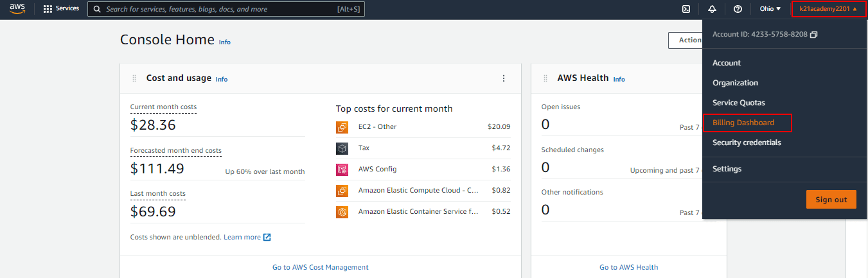This screenshot has height=278, width=868.
Task: Follow Go to AWS Cost Management link
Action: point(320,267)
